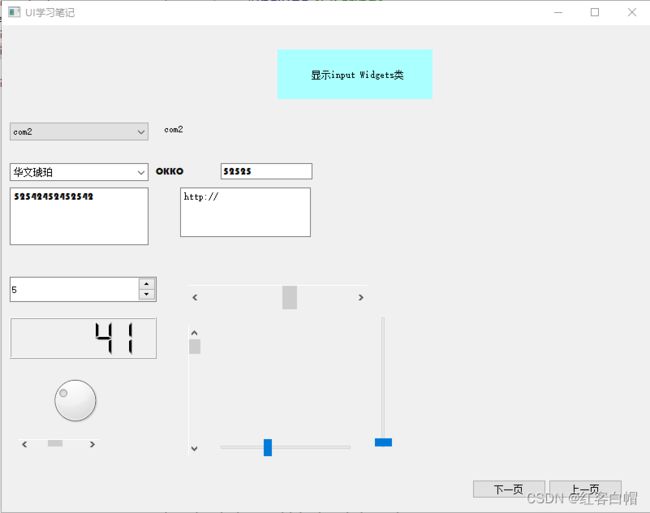Focus the line edit containing 52525

tap(267, 171)
